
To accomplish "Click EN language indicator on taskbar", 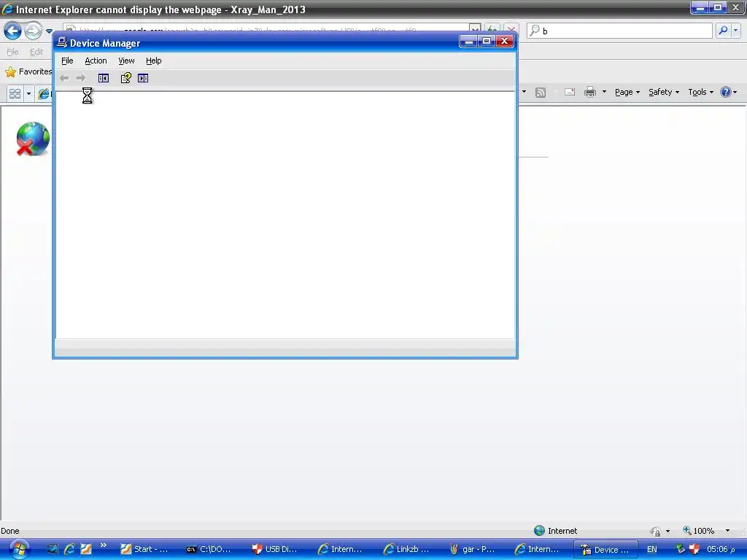I will click(651, 549).
